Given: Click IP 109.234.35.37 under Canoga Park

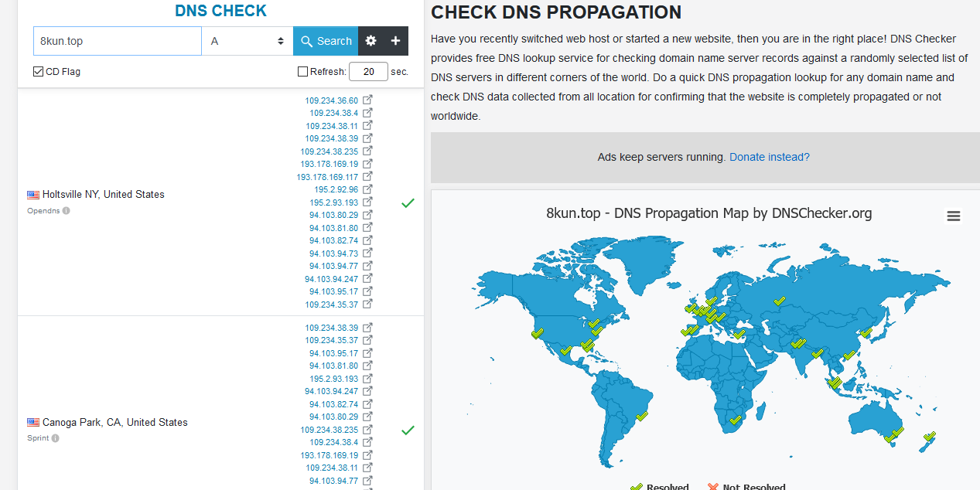Looking at the screenshot, I should [x=332, y=340].
